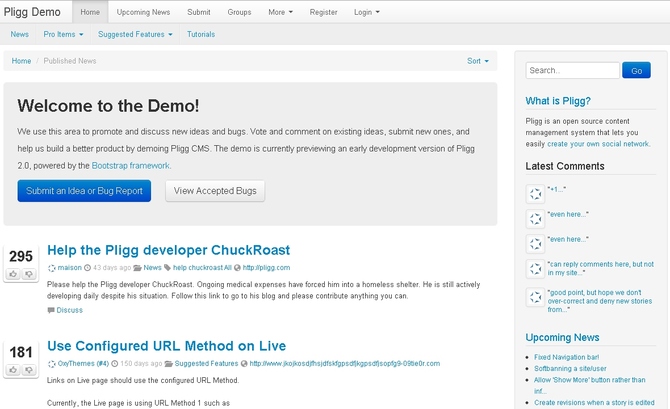The image size is (670, 409).
Task: Open the Sort dropdown
Action: click(x=478, y=61)
